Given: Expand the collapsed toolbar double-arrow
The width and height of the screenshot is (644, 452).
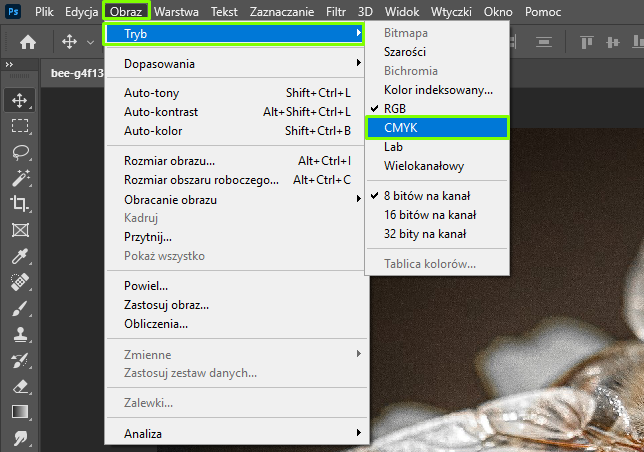Looking at the screenshot, I should coord(9,64).
